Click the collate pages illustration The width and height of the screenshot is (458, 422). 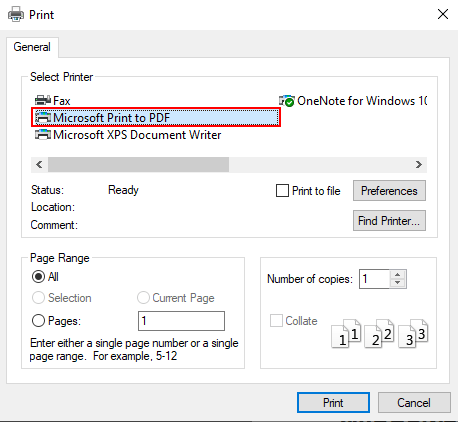point(380,333)
